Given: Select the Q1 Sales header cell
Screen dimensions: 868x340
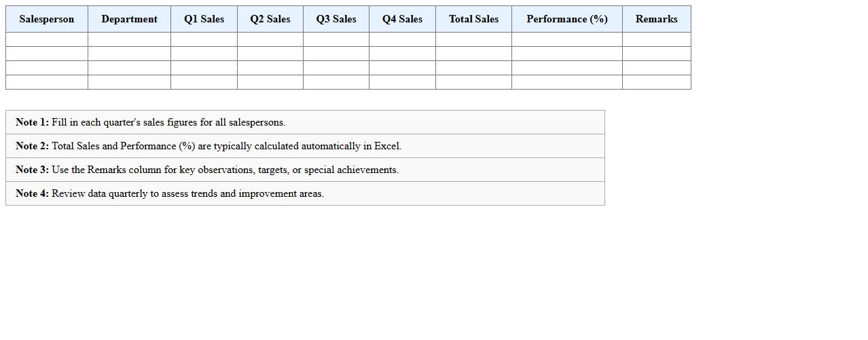Looking at the screenshot, I should coord(204,19).
